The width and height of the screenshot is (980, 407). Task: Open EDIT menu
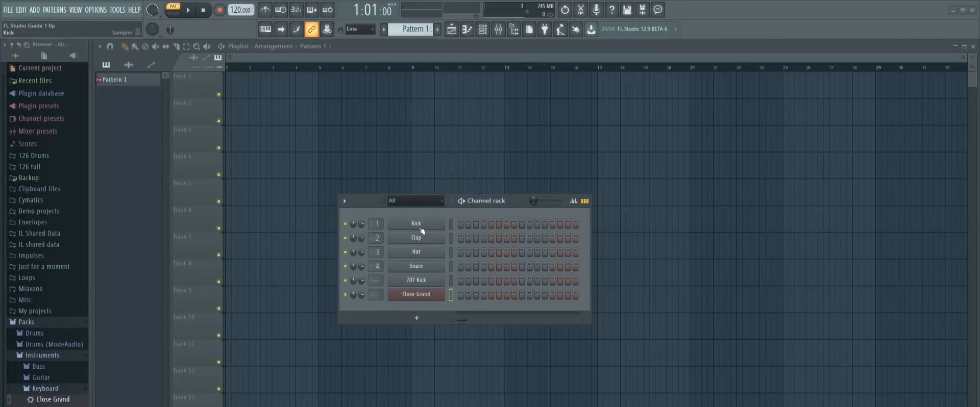21,10
